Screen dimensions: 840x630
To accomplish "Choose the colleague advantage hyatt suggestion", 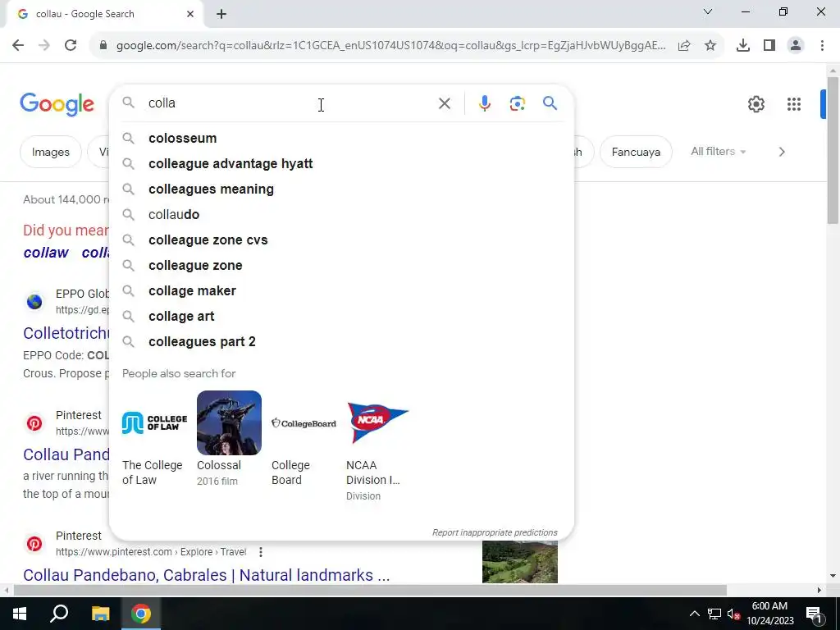I will (341, 164).
